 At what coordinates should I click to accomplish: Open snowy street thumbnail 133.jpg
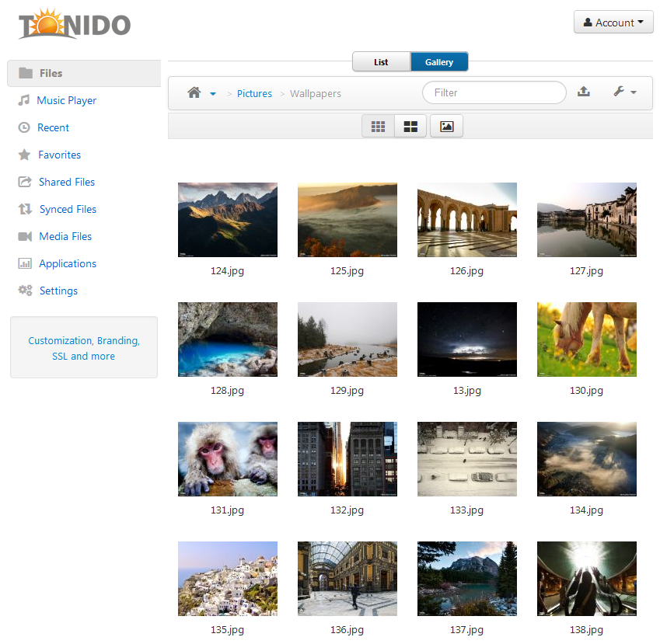pos(467,459)
